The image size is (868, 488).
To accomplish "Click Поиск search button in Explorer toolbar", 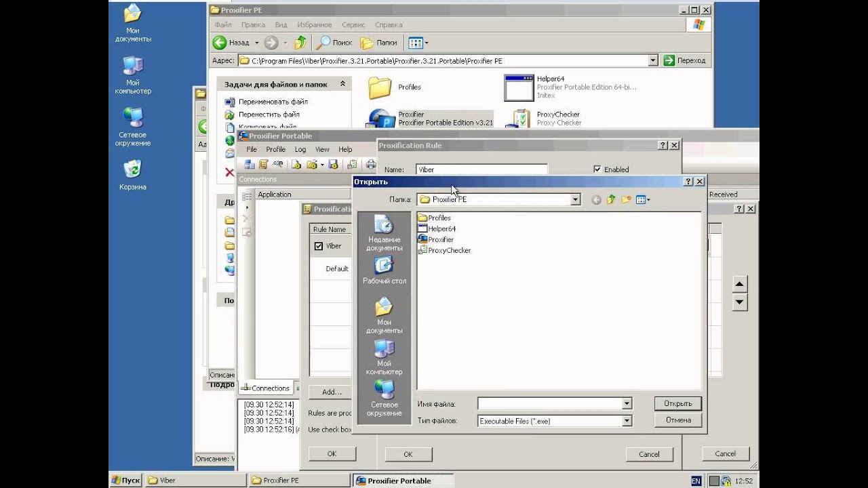I will point(335,43).
